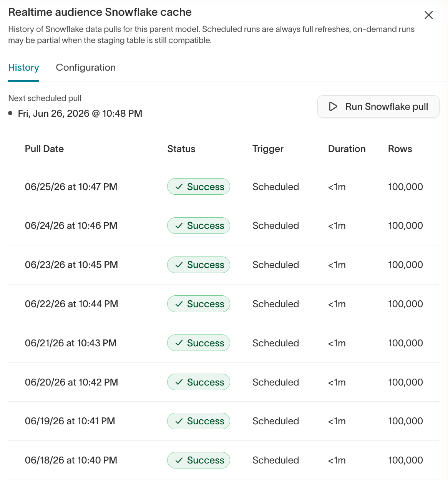
Task: Click the Duration column header
Action: pyautogui.click(x=347, y=149)
